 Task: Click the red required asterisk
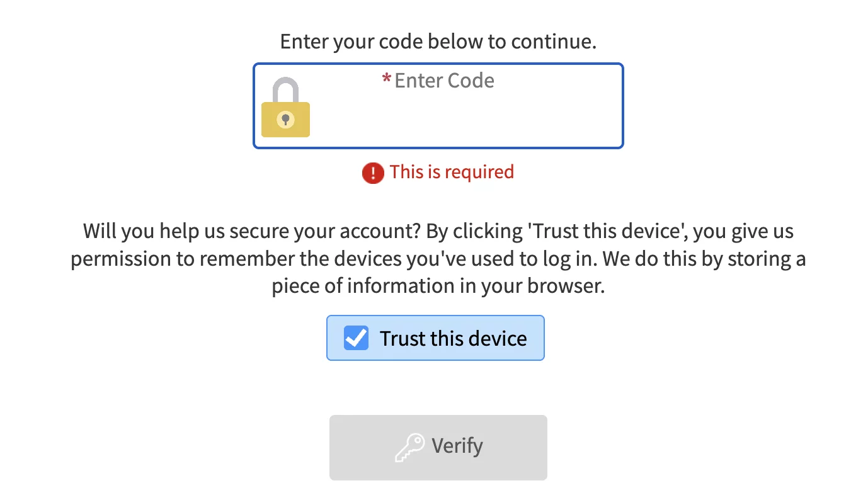coord(387,81)
